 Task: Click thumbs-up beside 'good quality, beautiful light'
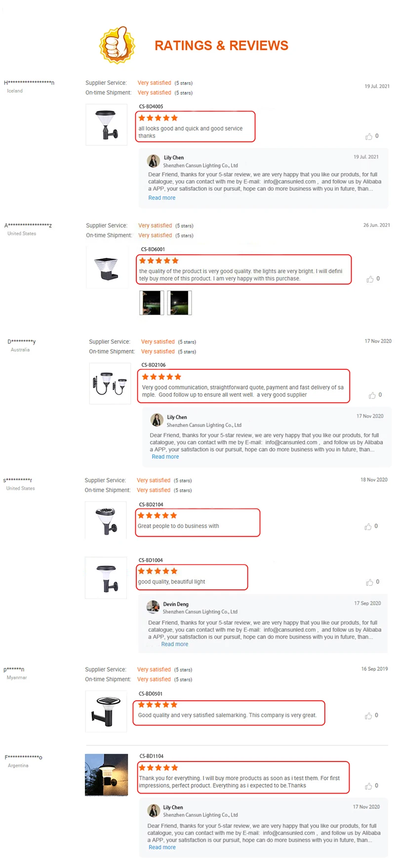click(x=369, y=582)
